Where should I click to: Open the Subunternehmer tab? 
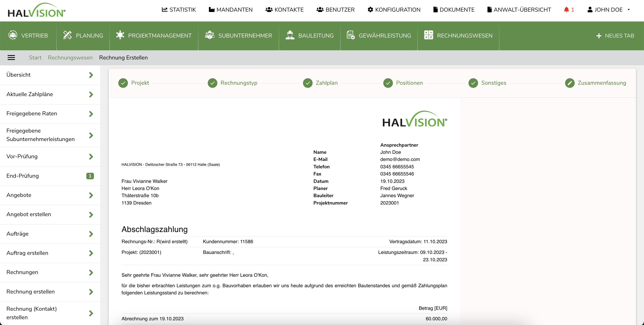click(239, 36)
